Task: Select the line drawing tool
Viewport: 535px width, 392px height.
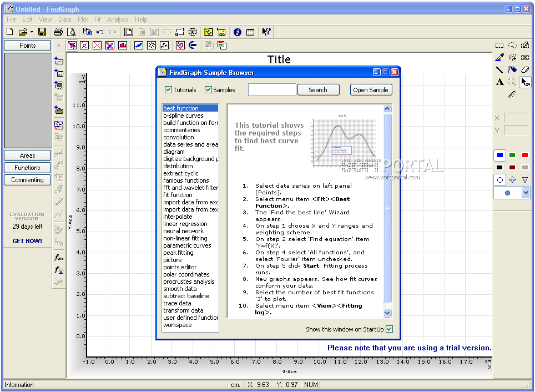Action: pyautogui.click(x=499, y=69)
